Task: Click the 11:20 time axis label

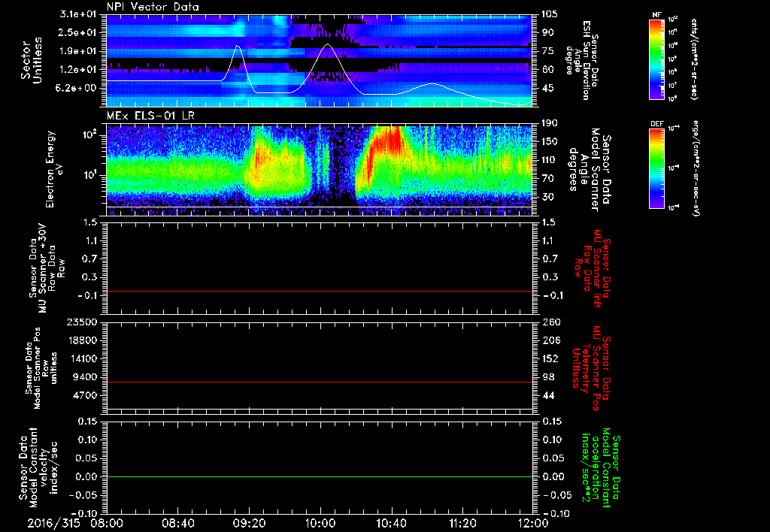Action: (x=462, y=523)
